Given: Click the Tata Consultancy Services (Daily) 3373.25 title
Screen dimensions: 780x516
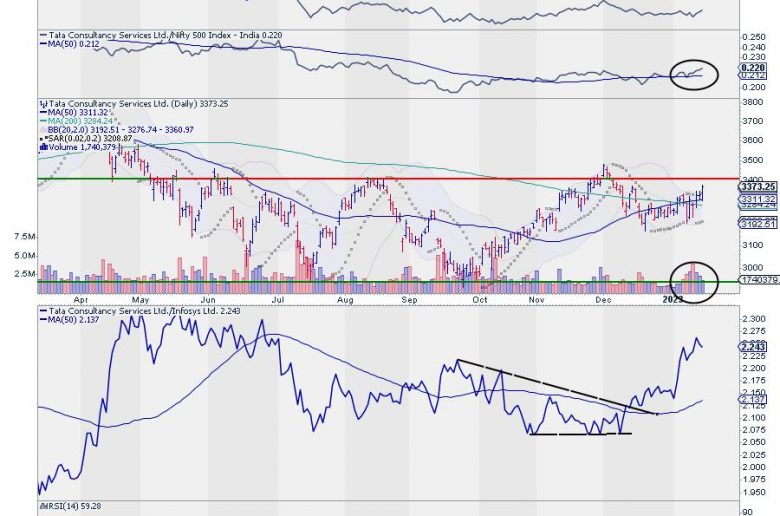Looking at the screenshot, I should pyautogui.click(x=134, y=103).
